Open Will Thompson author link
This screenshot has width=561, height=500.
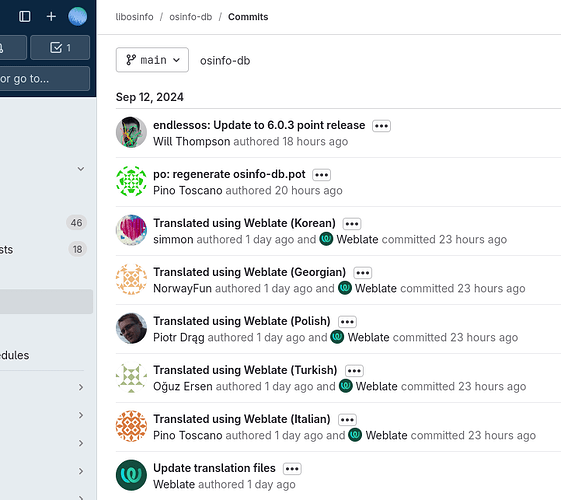(191, 142)
